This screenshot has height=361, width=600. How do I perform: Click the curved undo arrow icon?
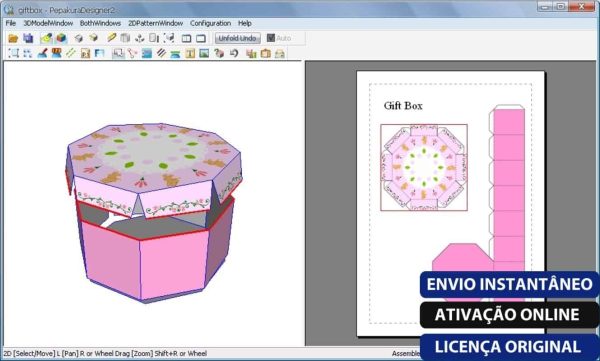point(234,54)
